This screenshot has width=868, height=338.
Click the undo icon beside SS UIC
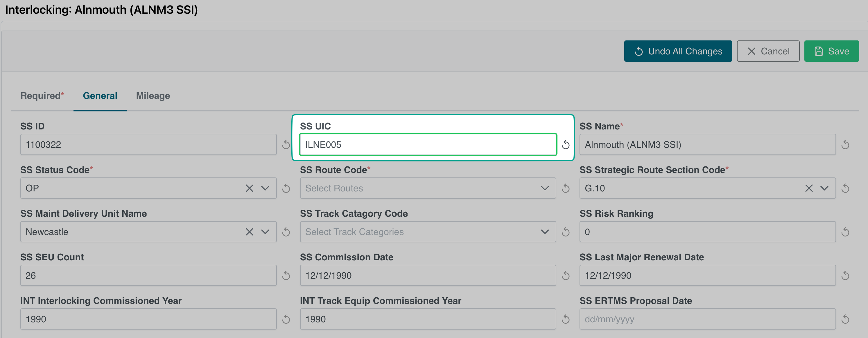(566, 145)
